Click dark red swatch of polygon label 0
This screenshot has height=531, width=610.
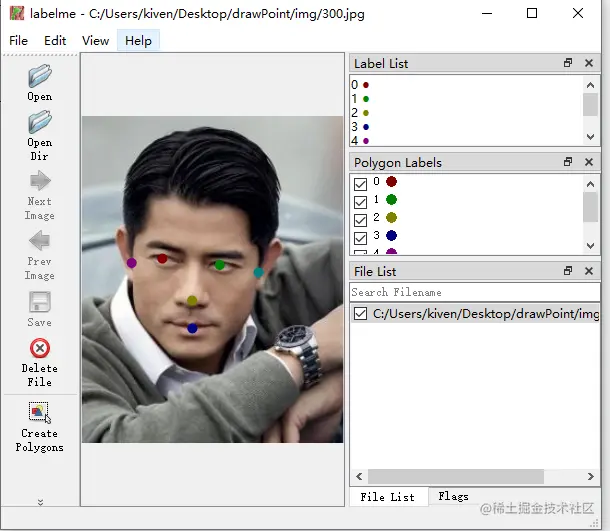tap(391, 182)
